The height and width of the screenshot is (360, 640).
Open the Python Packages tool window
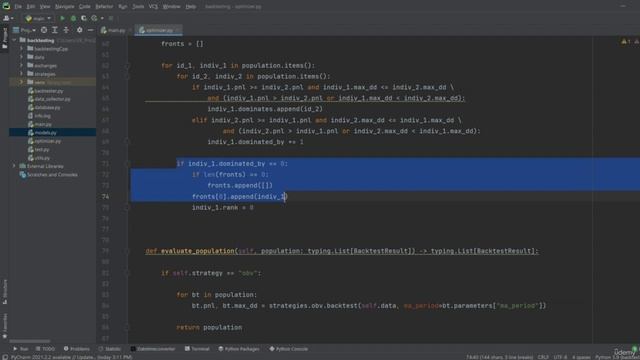239,349
